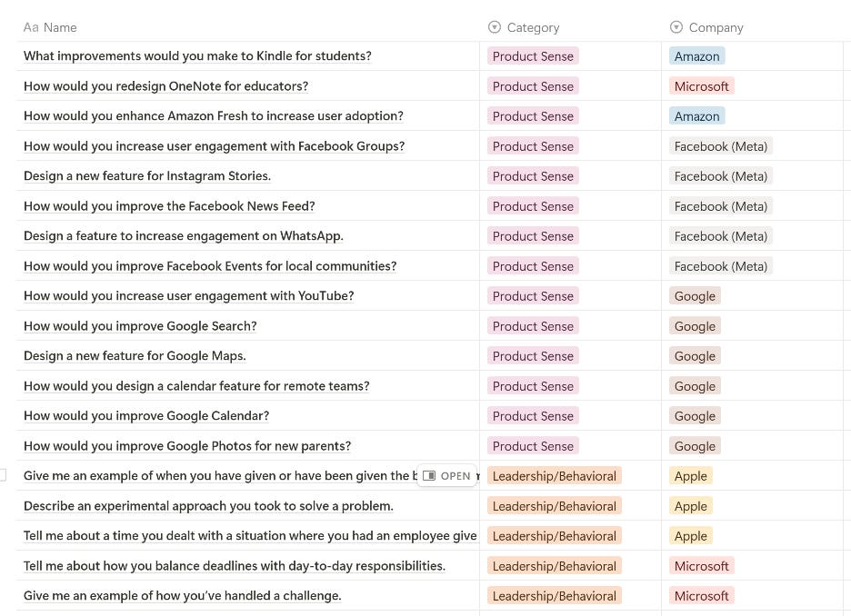Open the Category column header menu

(x=533, y=27)
